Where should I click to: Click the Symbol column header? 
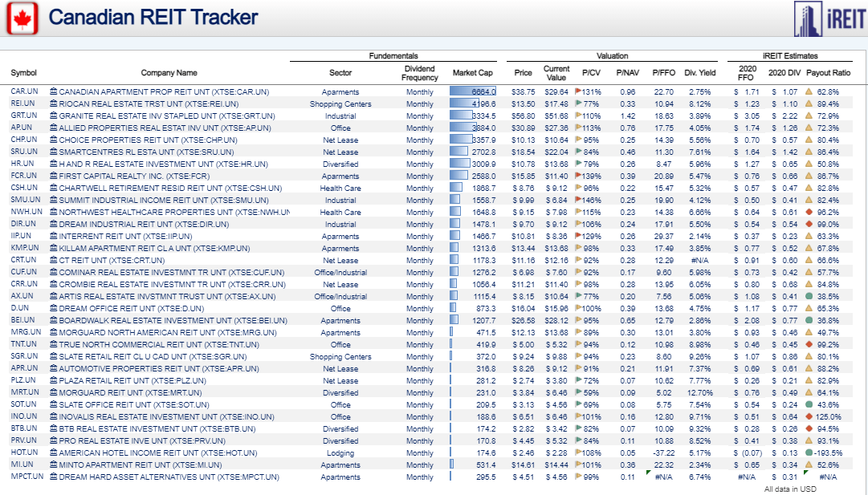pos(24,73)
